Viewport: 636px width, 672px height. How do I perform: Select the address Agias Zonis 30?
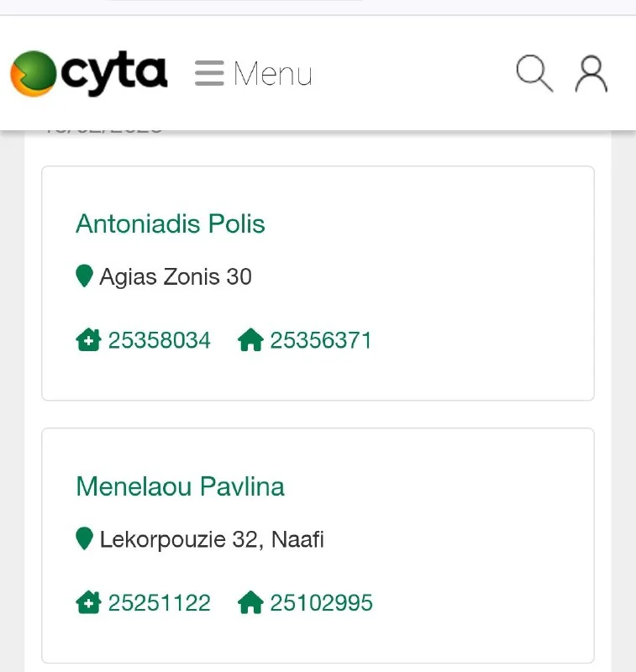coord(176,276)
